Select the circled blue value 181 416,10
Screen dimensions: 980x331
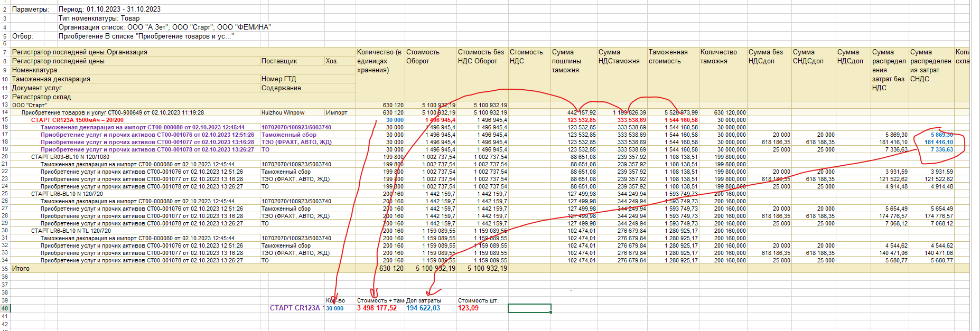pyautogui.click(x=939, y=142)
